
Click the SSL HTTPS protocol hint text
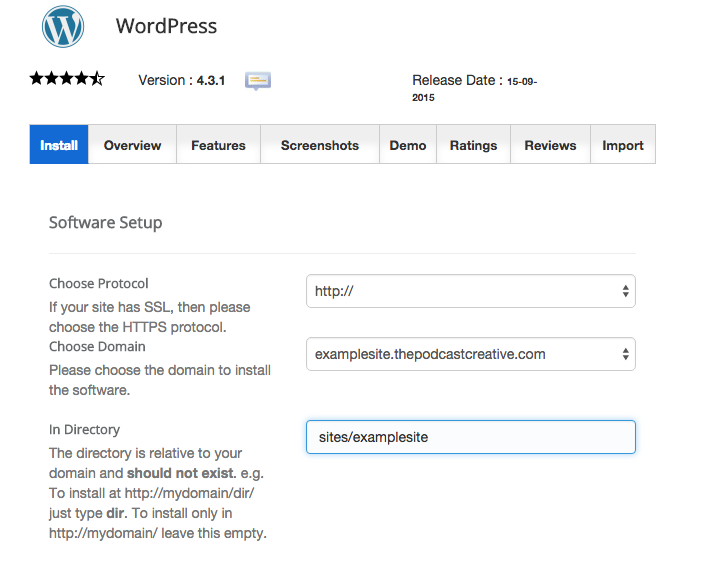pyautogui.click(x=149, y=317)
